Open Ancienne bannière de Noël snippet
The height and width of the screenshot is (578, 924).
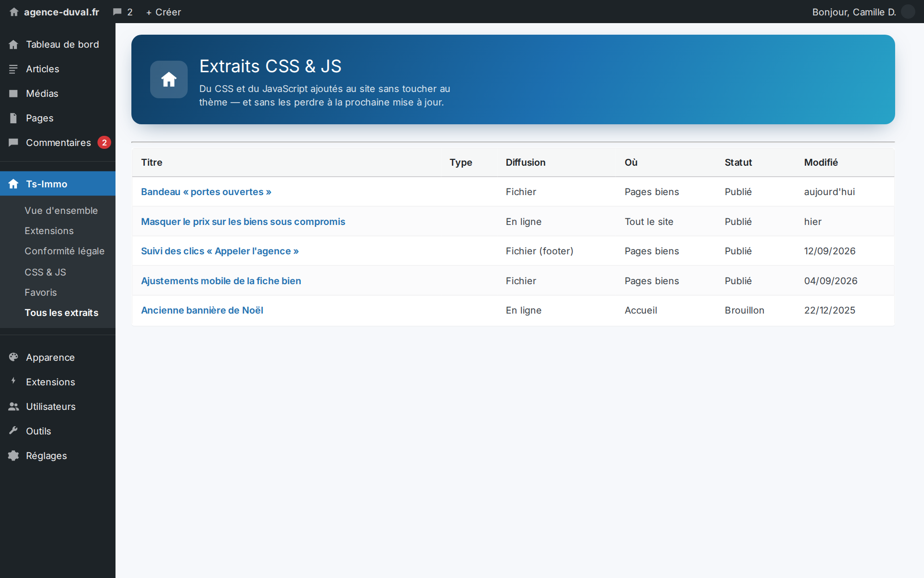coord(202,310)
